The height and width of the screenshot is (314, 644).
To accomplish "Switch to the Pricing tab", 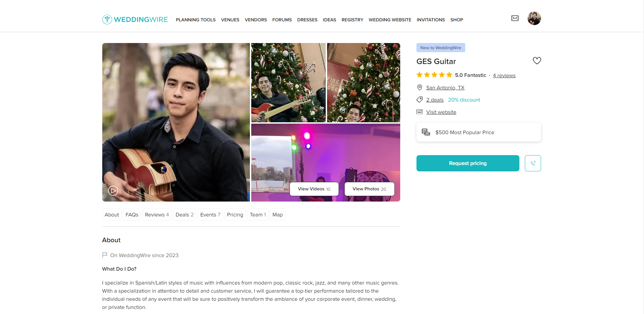I will (235, 214).
